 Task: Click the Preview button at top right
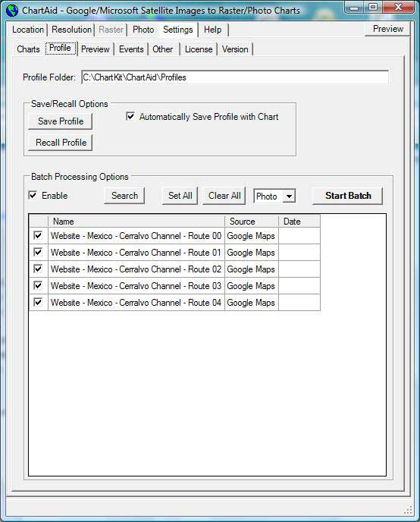(x=387, y=29)
